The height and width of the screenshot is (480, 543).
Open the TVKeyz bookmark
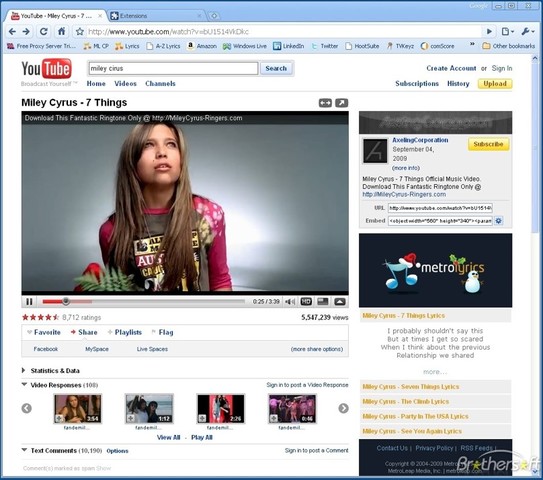pyautogui.click(x=400, y=46)
